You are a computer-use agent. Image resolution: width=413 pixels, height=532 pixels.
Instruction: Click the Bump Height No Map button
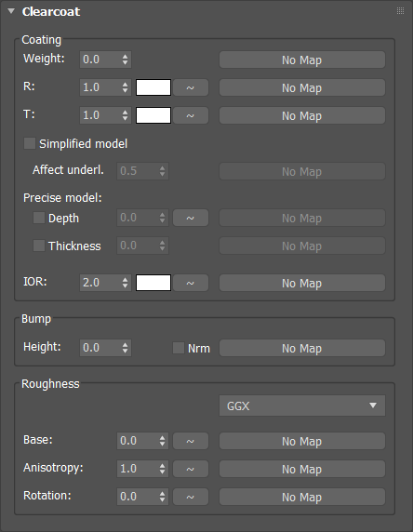point(302,348)
